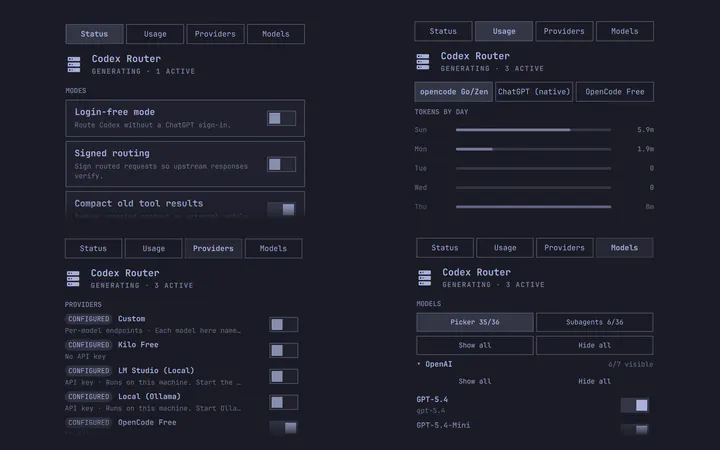Click server icon above the Providers list
This screenshot has width=720, height=450.
pyautogui.click(x=73, y=279)
